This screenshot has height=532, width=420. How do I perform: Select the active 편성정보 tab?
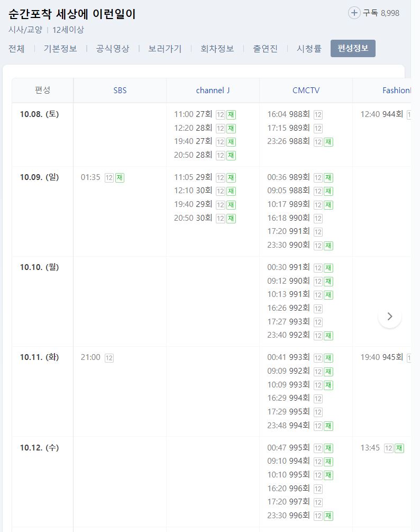click(353, 48)
